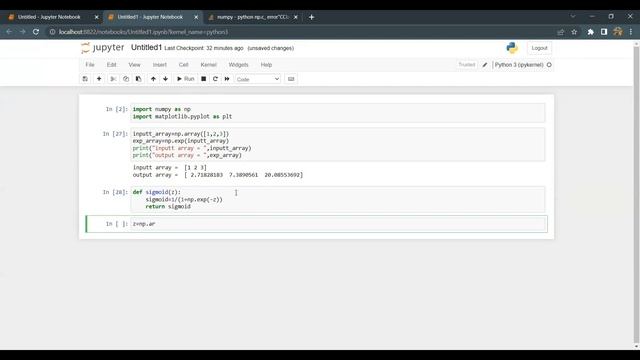Click the Python logo icon
This screenshot has height=360, width=640.
512,48
